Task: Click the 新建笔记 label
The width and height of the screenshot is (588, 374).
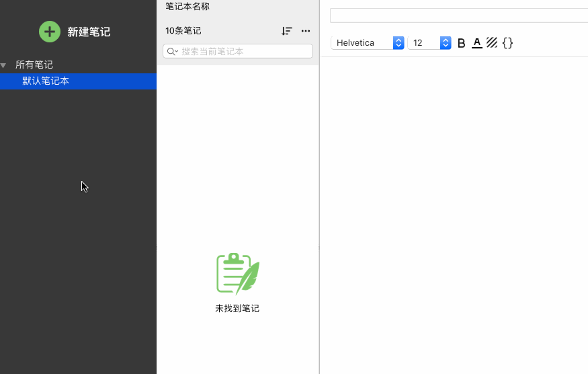Action: pyautogui.click(x=89, y=32)
